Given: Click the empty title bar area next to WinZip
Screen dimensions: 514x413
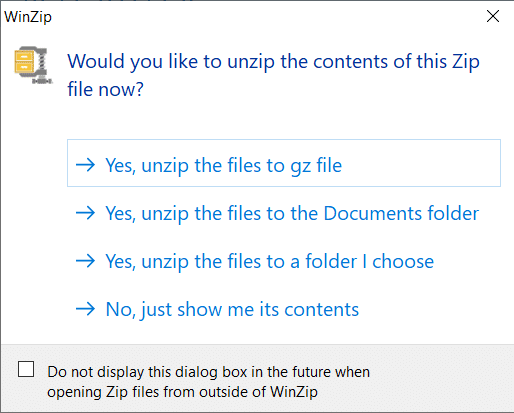Looking at the screenshot, I should 267,16.
